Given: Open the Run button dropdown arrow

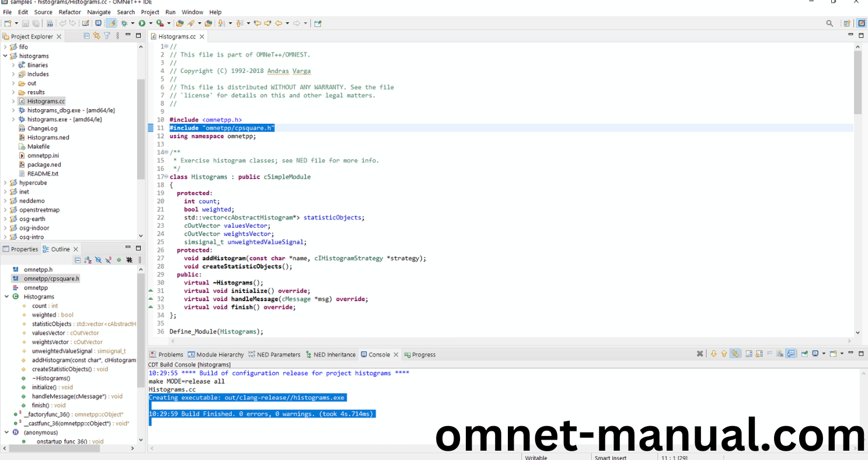Looking at the screenshot, I should click(x=150, y=23).
